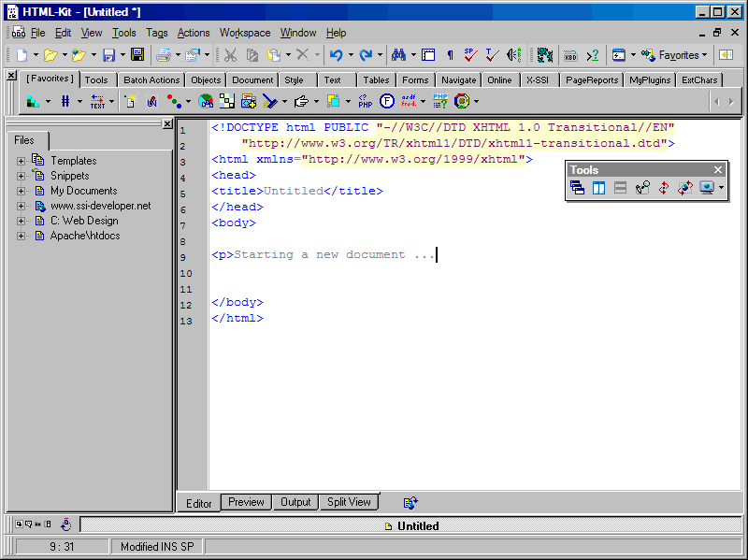The width and height of the screenshot is (748, 560).
Task: Open Find using the binoculars icon
Action: tap(398, 55)
